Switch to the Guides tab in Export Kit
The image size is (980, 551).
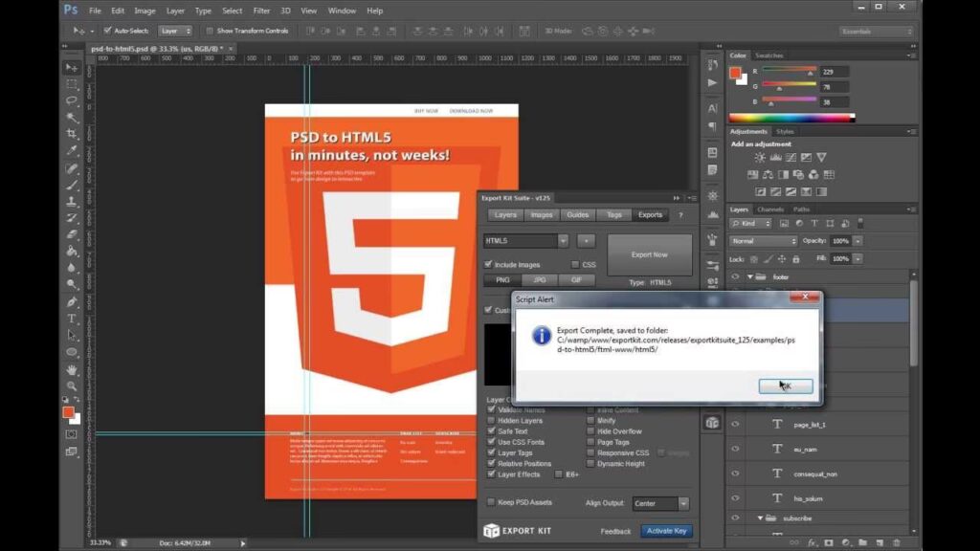pyautogui.click(x=576, y=215)
